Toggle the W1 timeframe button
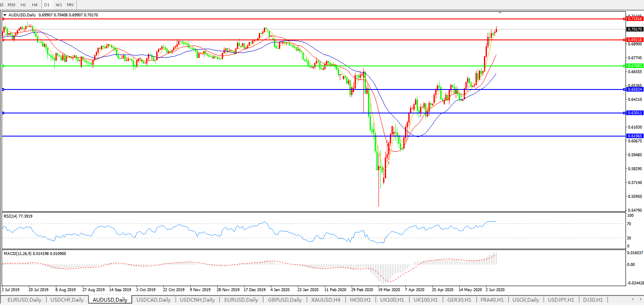Image resolution: width=644 pixels, height=305 pixels. (59, 5)
